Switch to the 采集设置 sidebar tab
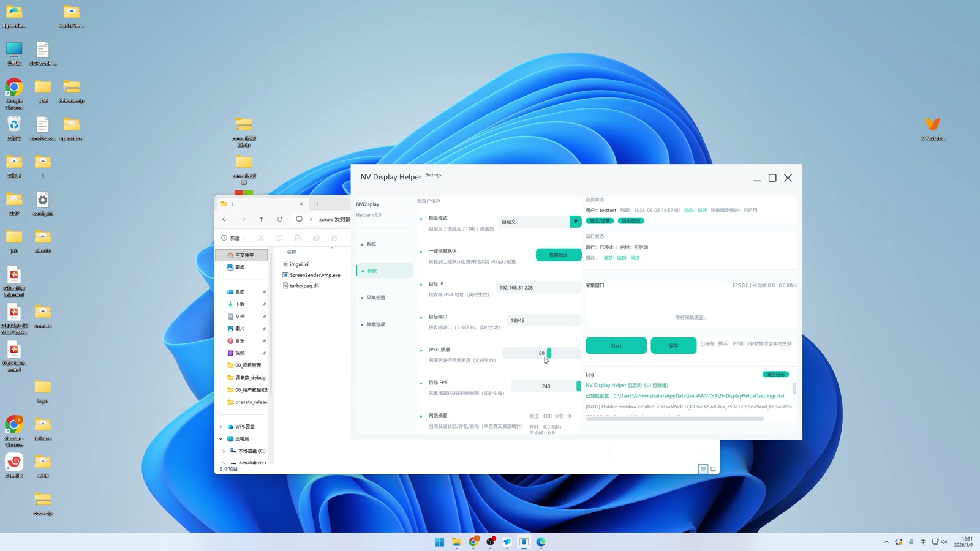 pyautogui.click(x=384, y=298)
